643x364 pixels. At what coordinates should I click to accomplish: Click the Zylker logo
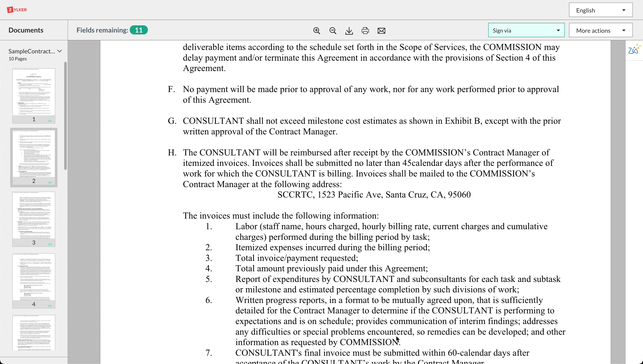pos(17,10)
